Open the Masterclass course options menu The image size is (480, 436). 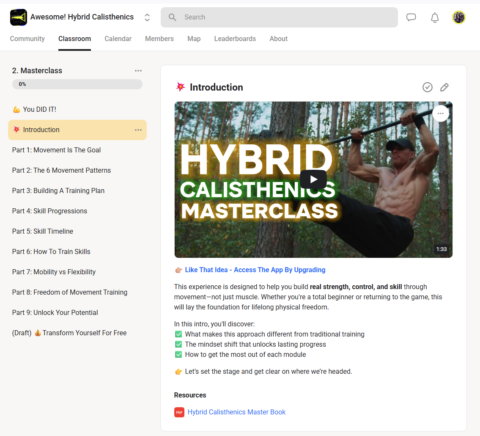coord(138,71)
